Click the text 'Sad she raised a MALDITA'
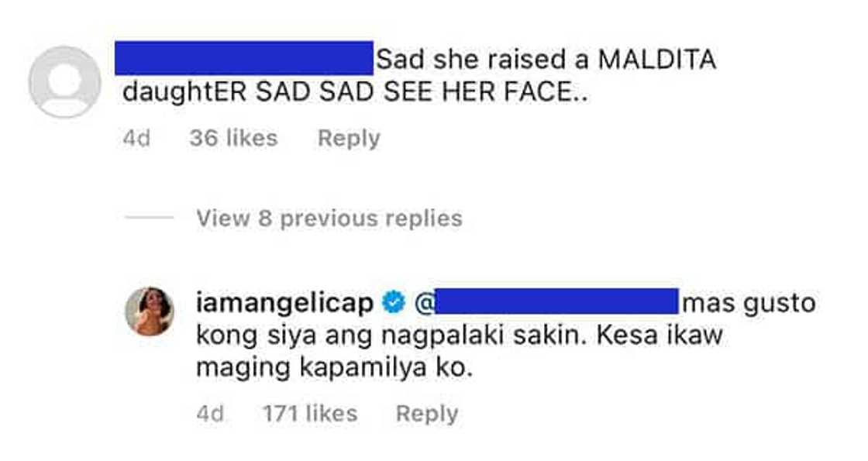 (546, 59)
